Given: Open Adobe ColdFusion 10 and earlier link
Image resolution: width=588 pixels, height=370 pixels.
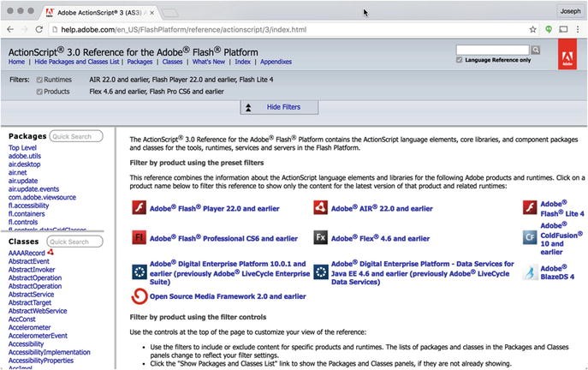Looking at the screenshot, I should pos(561,238).
